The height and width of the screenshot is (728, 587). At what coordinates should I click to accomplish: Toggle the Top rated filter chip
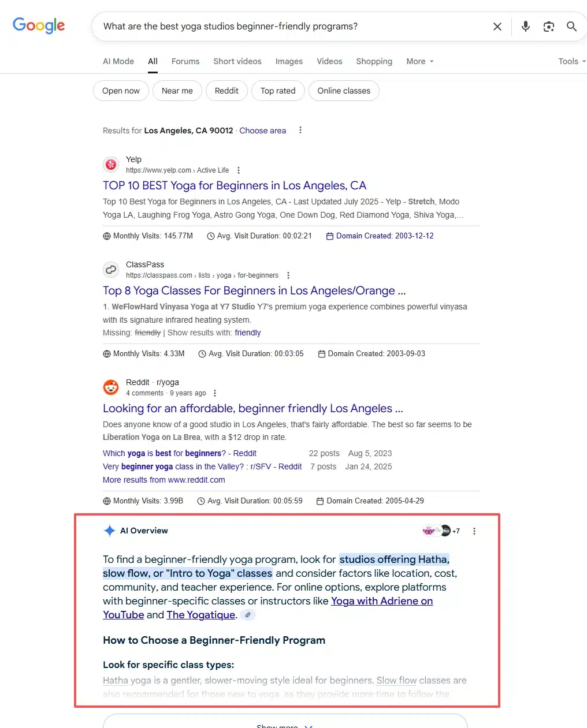tap(278, 91)
